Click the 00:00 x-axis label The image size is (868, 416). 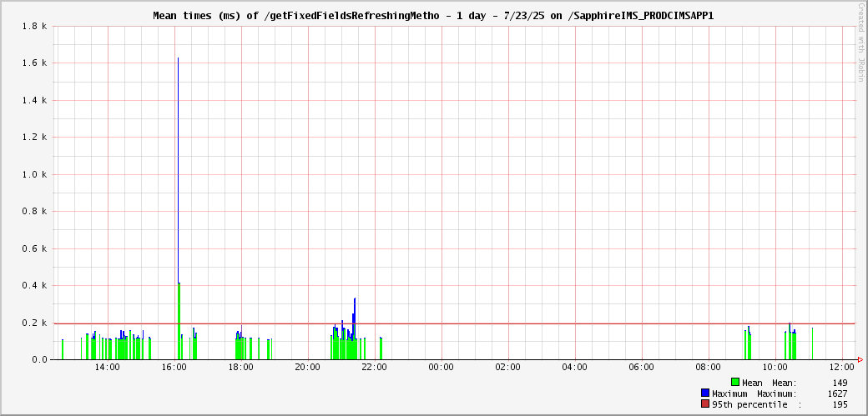442,368
